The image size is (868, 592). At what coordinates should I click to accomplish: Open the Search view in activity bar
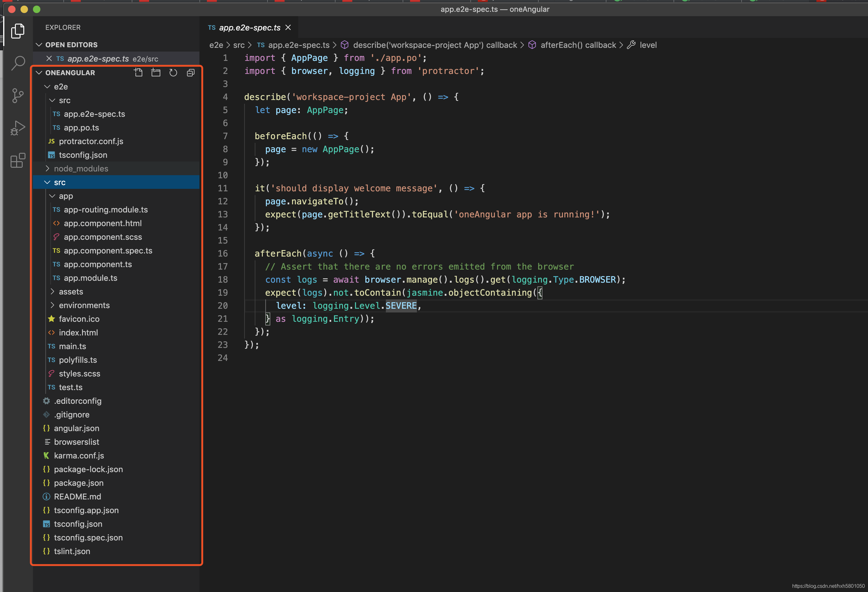(x=18, y=63)
